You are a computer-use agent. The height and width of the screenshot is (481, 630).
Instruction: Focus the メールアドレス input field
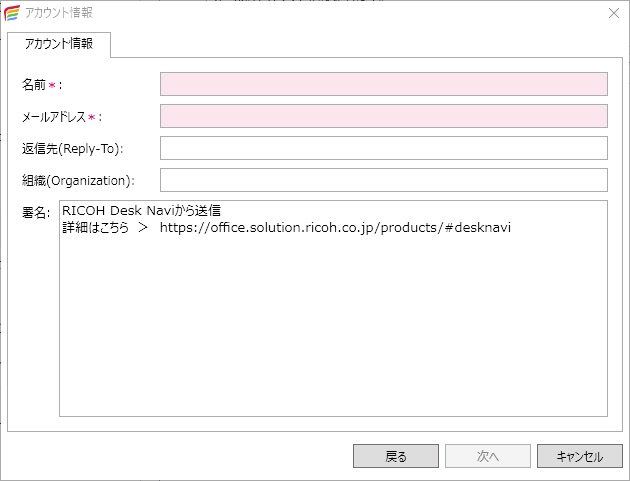pyautogui.click(x=384, y=116)
